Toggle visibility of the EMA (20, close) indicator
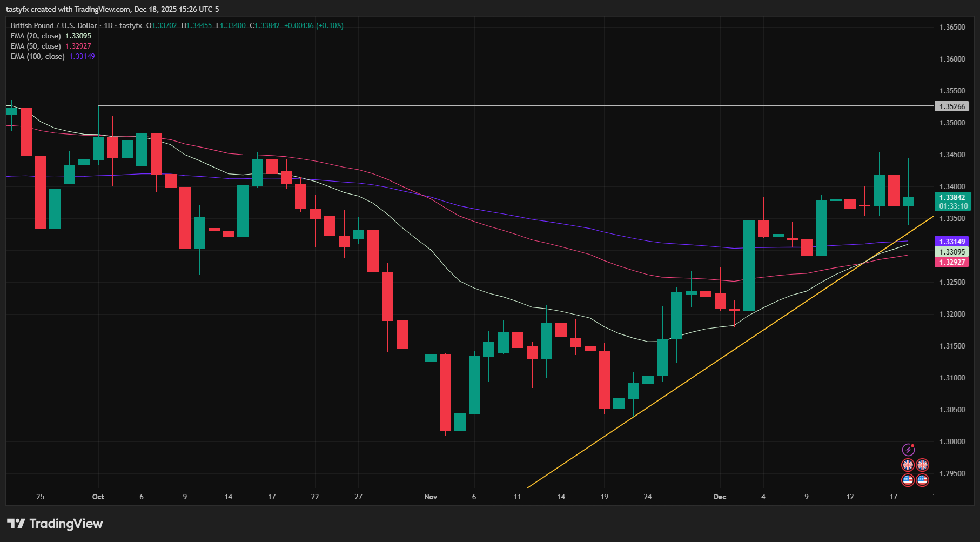The width and height of the screenshot is (980, 542). point(35,36)
